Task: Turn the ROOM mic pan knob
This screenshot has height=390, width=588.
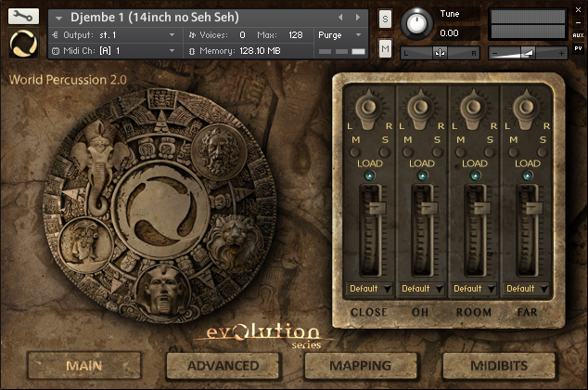Action: click(x=473, y=109)
